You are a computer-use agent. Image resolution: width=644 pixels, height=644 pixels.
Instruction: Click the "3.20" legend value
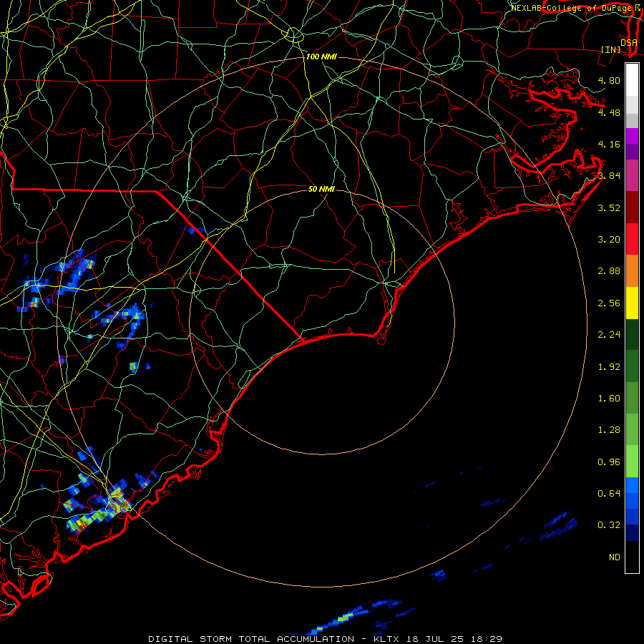coord(609,240)
